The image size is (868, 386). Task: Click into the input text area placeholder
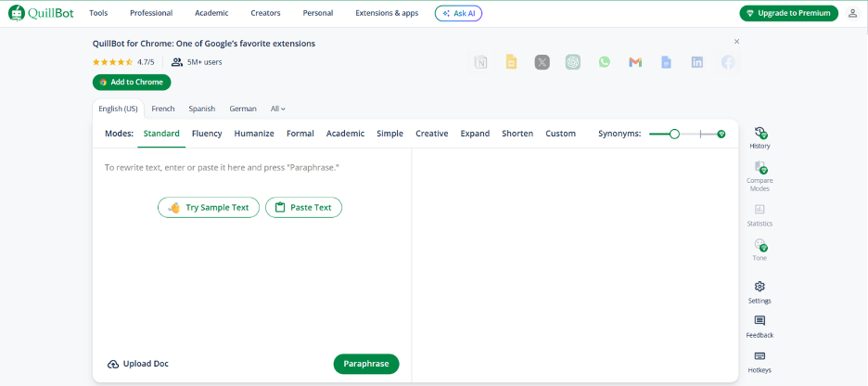pos(222,167)
